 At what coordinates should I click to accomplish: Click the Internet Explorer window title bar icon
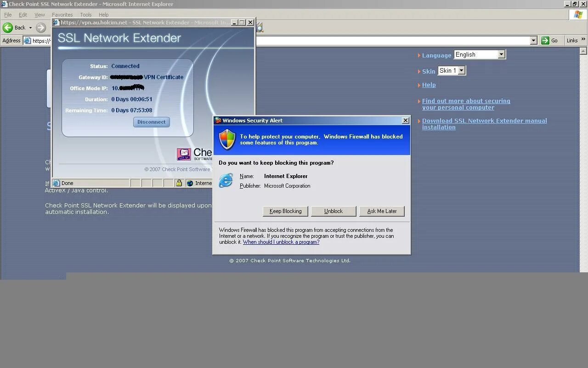pos(4,4)
